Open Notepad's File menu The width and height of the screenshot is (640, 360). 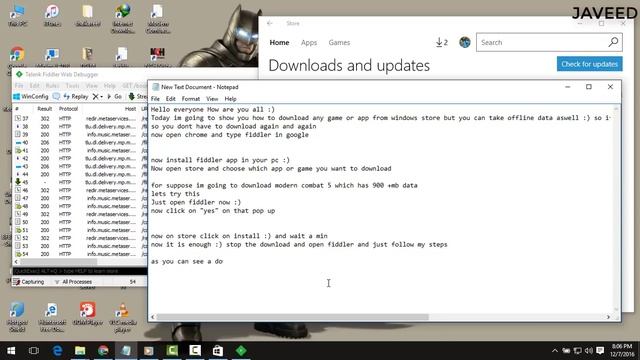[x=155, y=99]
